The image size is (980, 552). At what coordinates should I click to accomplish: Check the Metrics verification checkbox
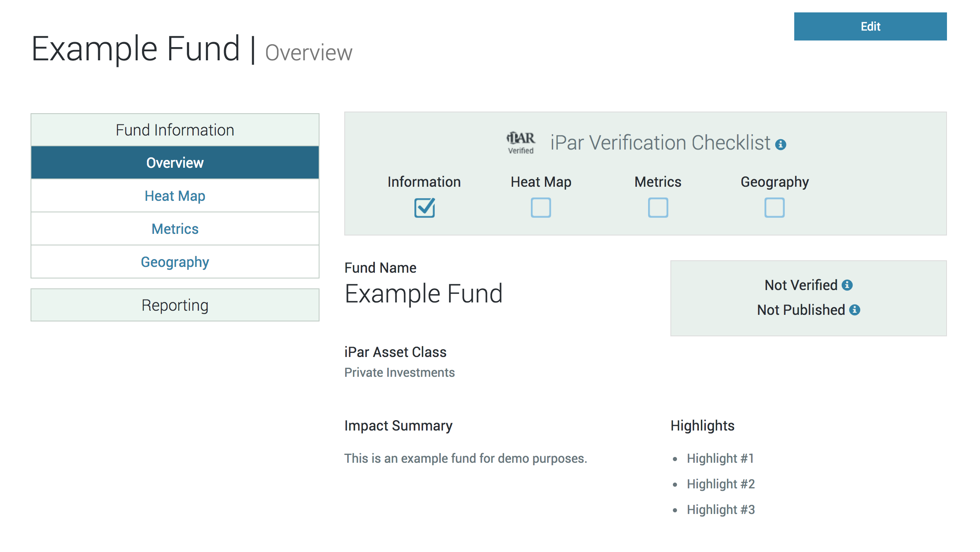658,207
